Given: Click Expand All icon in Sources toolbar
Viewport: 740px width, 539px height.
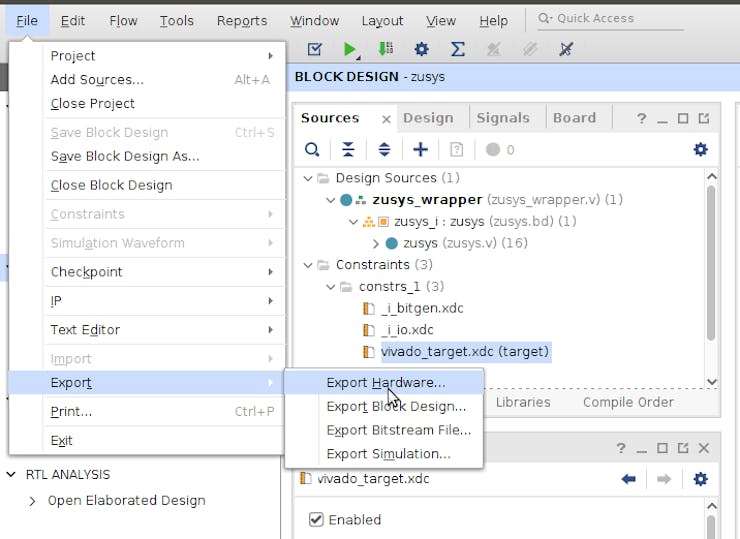Looking at the screenshot, I should (x=384, y=149).
